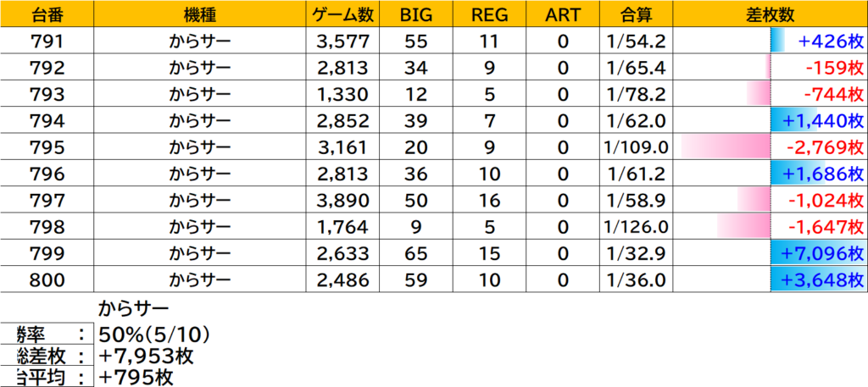Image resolution: width=868 pixels, height=387 pixels.
Task: Select the +1,440枚 difference cell
Action: pos(817,120)
